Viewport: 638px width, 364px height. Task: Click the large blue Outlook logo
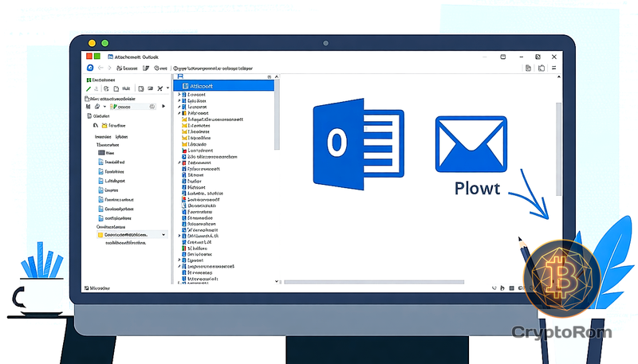[358, 144]
